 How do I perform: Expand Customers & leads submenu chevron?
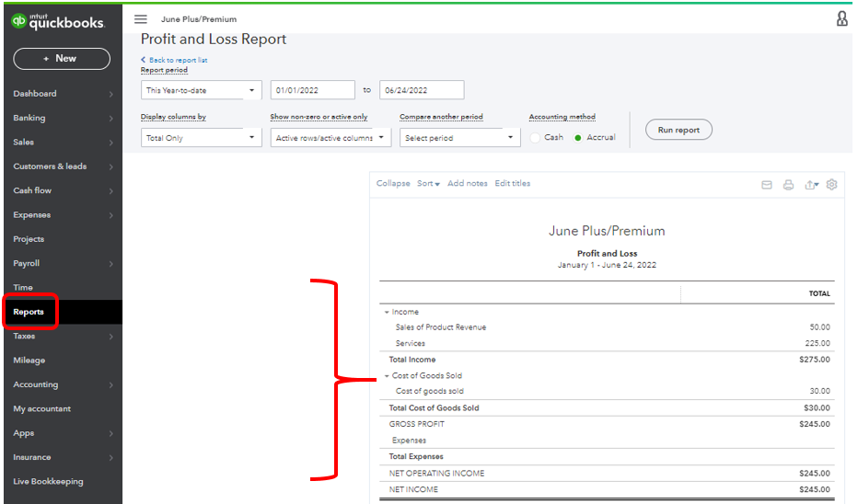[111, 166]
